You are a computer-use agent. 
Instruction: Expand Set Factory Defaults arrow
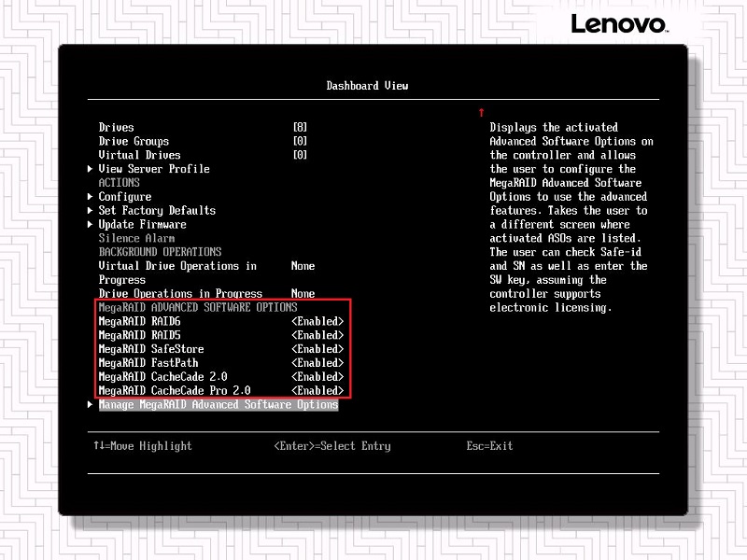(91, 211)
